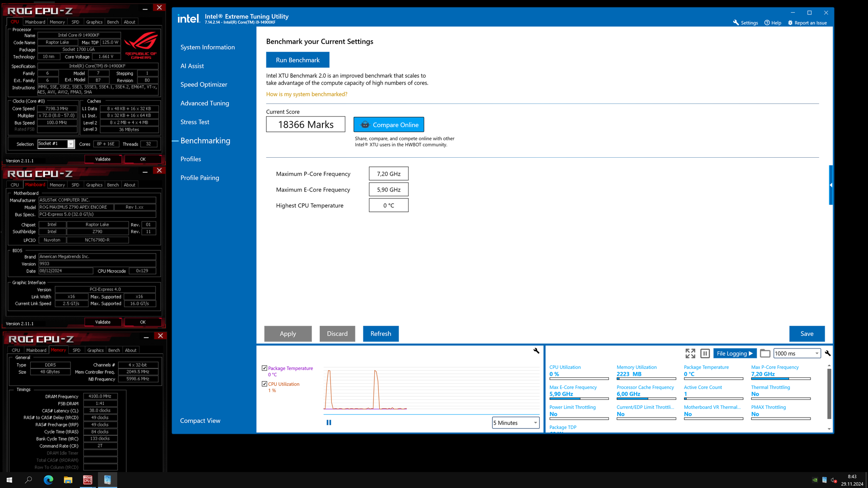Open the log files folder icon
The image size is (868, 488).
pos(765,353)
